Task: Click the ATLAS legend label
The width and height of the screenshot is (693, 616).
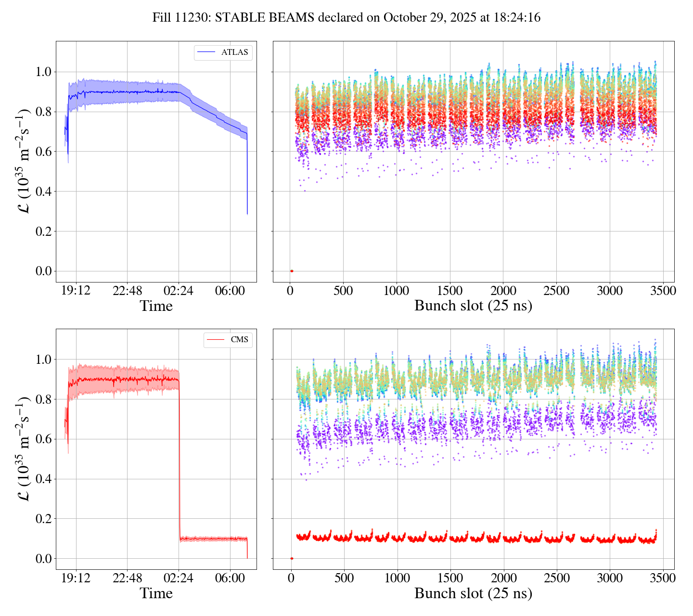Action: [234, 52]
